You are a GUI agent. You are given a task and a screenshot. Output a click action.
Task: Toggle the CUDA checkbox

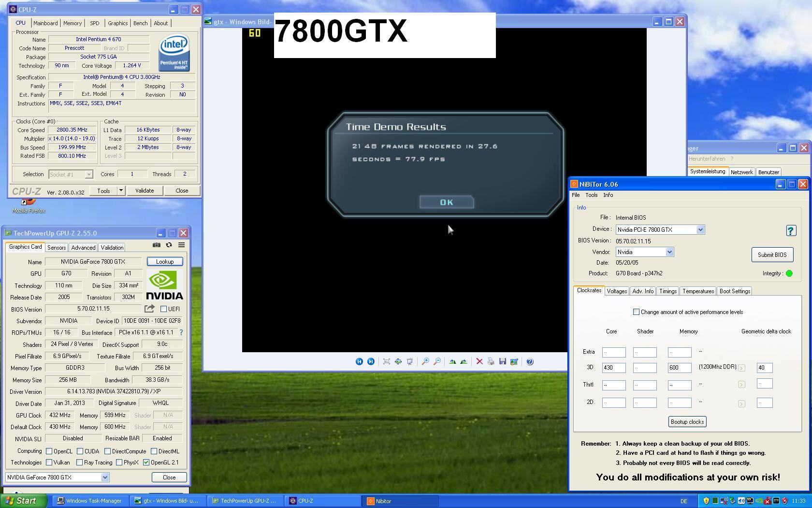pos(80,451)
